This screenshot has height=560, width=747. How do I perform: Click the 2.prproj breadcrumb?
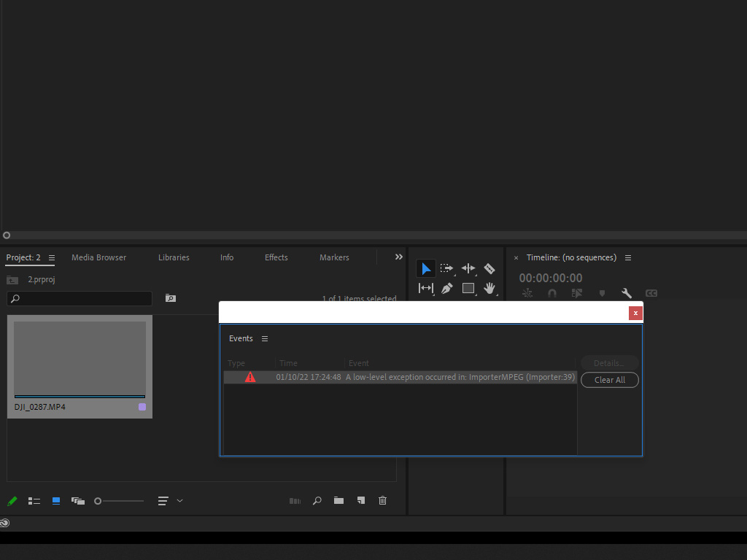pos(42,279)
